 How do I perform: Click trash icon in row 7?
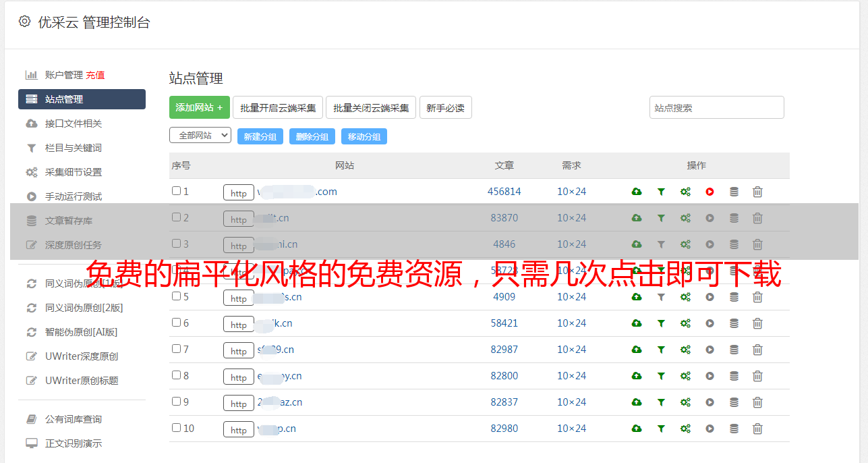pyautogui.click(x=757, y=350)
